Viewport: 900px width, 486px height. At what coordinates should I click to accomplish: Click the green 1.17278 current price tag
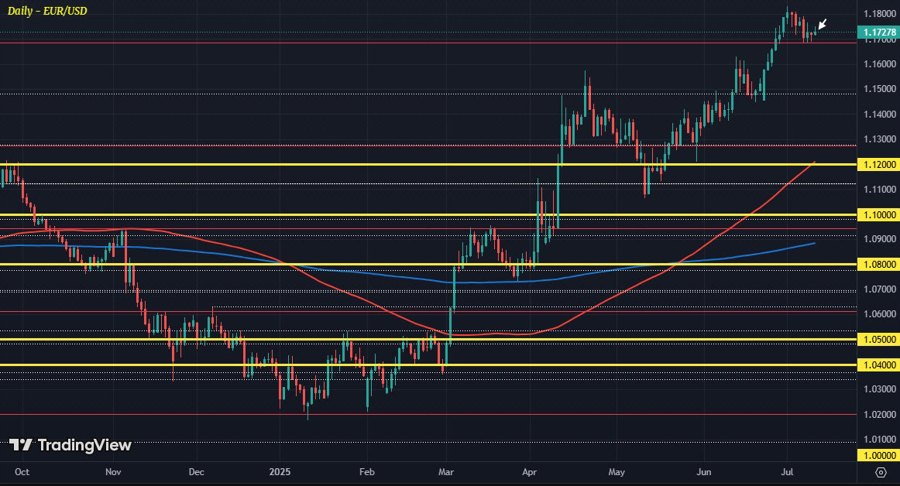click(x=878, y=32)
